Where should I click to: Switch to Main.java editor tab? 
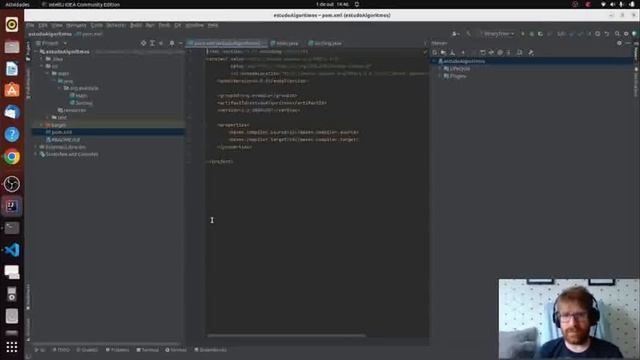(x=284, y=43)
